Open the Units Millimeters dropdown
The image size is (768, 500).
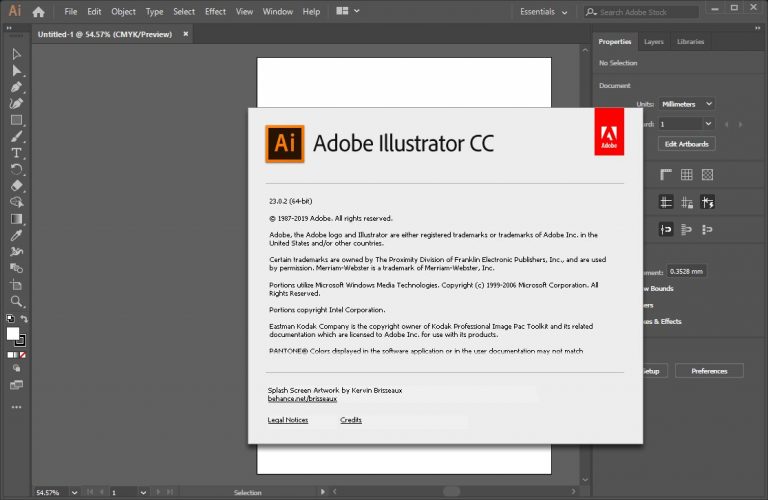686,104
